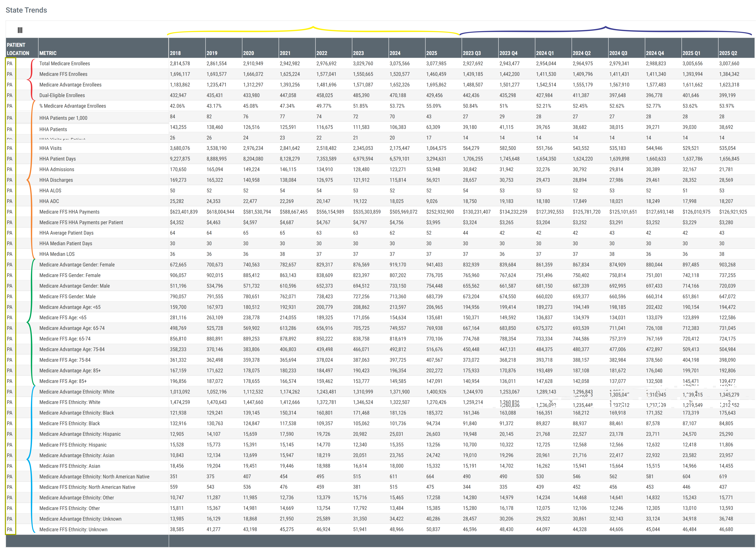
Task: Click the 2024 Q2 column header
Action: [x=582, y=53]
